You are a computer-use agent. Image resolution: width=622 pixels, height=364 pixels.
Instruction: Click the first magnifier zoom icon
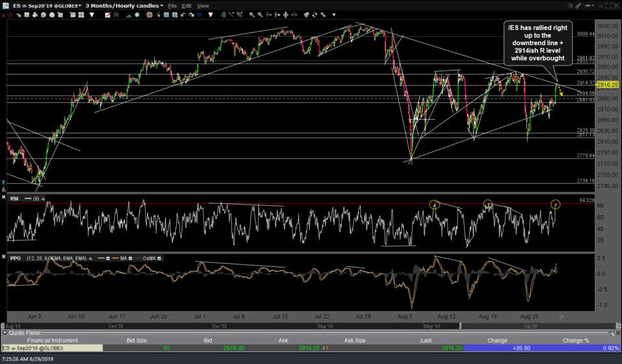coord(252,15)
